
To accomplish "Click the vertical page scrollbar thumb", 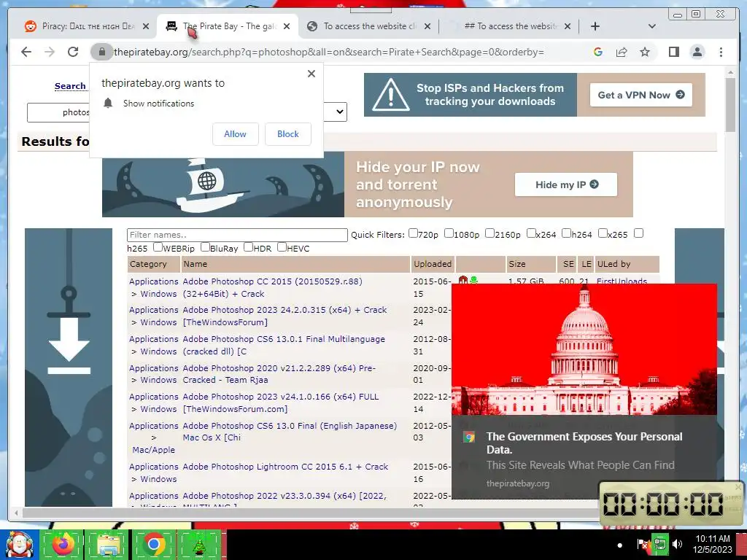I will (730, 105).
